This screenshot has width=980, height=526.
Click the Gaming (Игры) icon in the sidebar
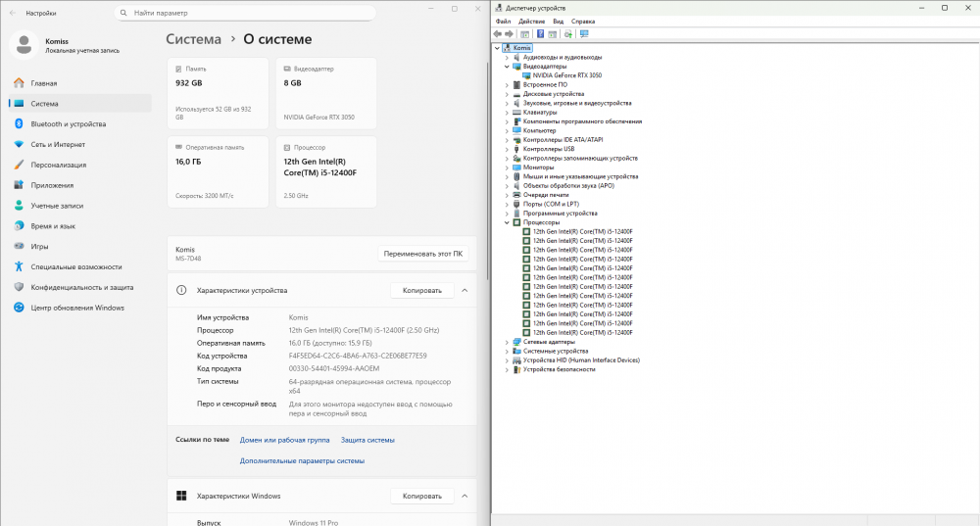click(x=19, y=247)
